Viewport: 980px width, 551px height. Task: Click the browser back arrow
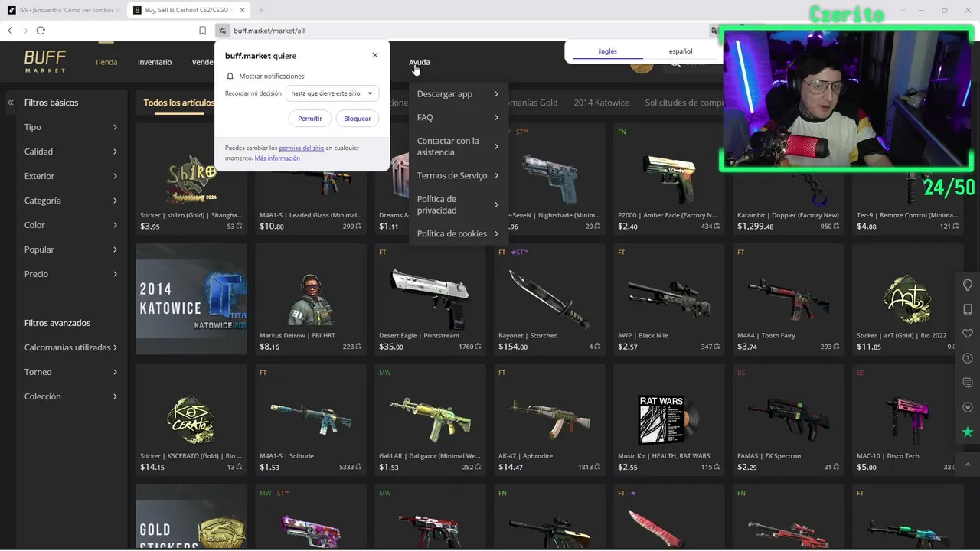(x=10, y=31)
